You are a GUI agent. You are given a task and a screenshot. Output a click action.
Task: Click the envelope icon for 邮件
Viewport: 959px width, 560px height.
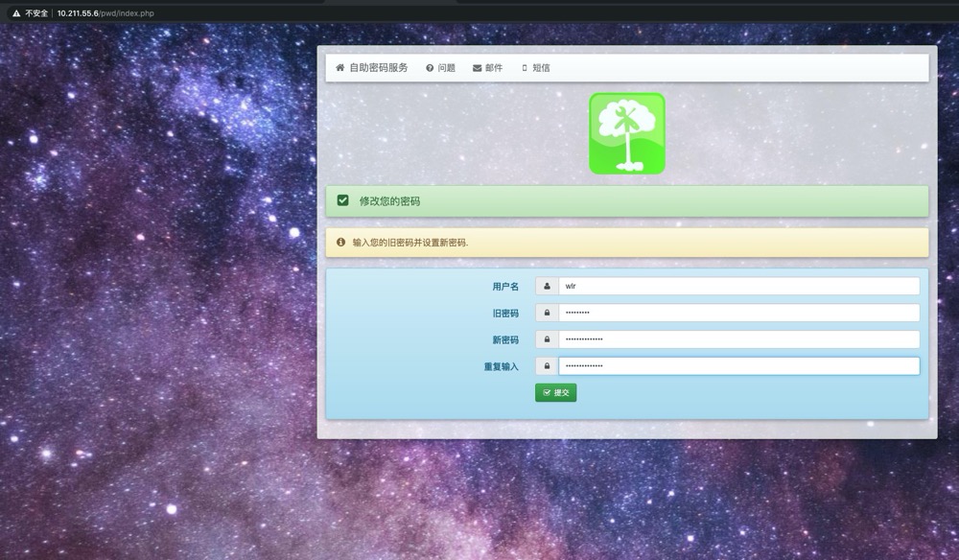[x=477, y=68]
